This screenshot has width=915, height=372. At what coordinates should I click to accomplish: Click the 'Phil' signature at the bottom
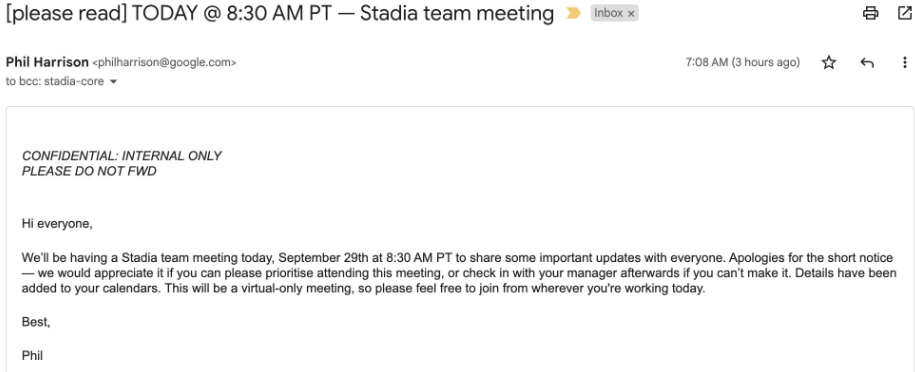tap(32, 355)
